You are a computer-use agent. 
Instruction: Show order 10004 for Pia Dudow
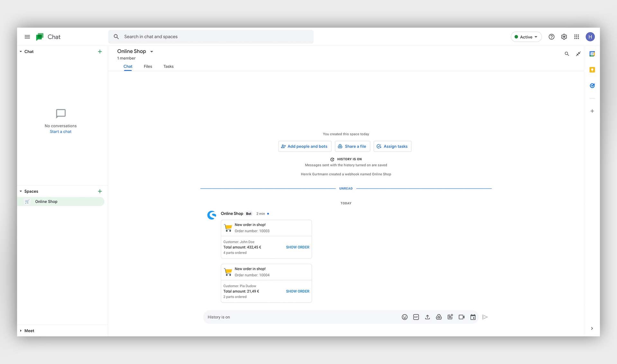(298, 291)
